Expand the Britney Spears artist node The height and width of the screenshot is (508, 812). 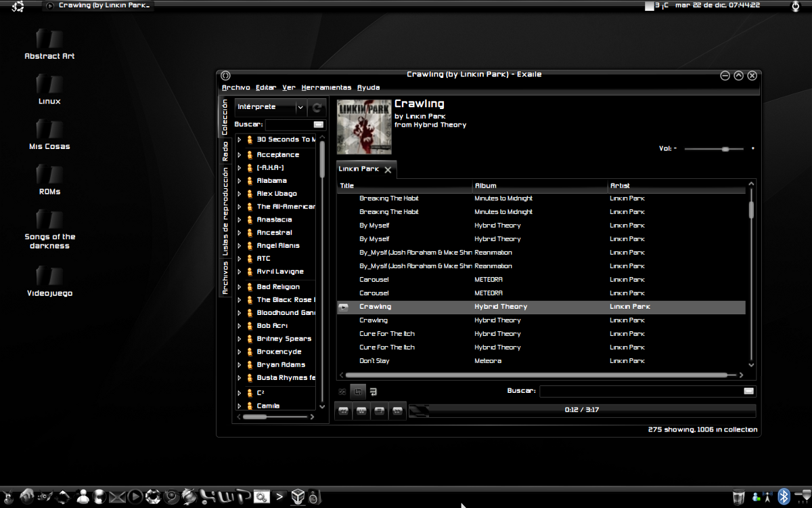click(239, 339)
